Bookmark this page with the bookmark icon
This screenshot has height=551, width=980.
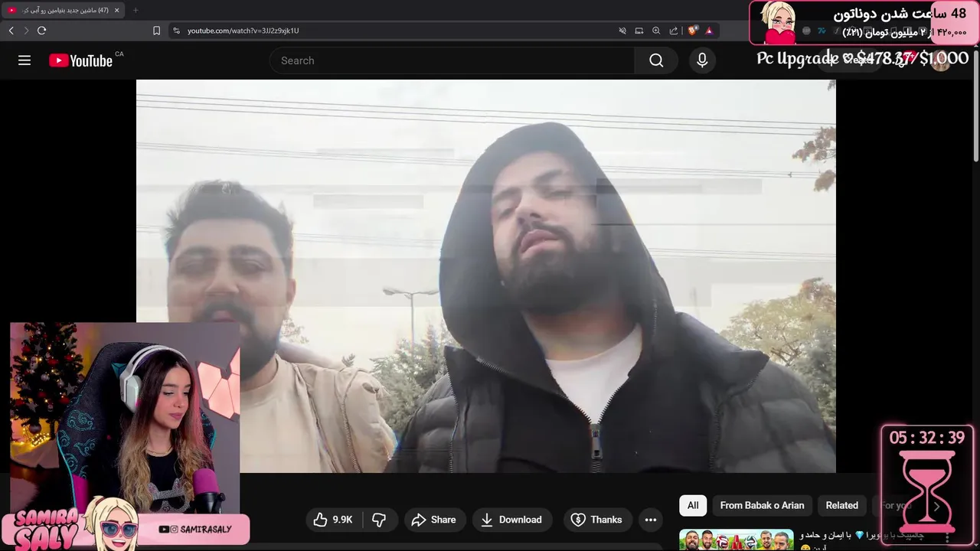click(156, 31)
